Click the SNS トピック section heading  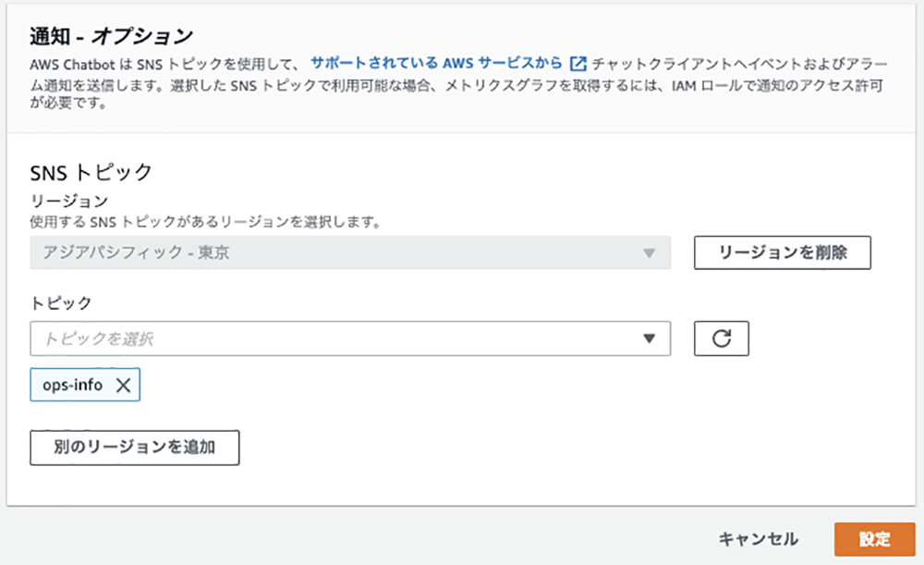91,173
